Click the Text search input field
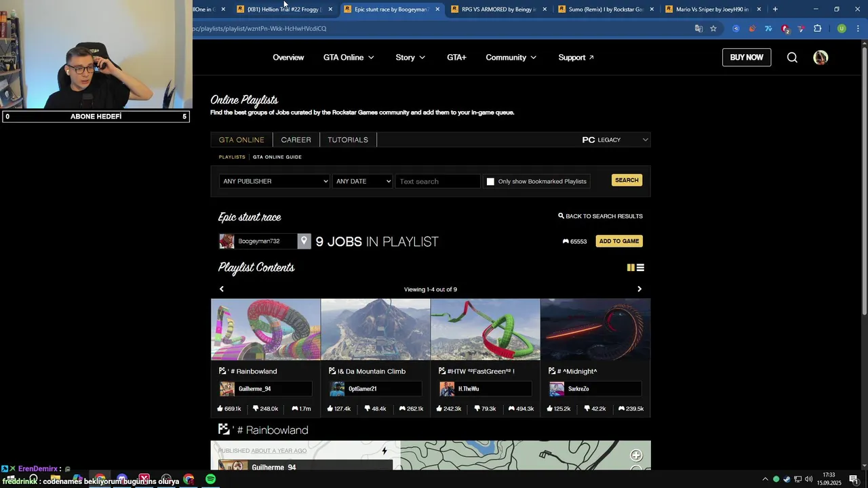The image size is (868, 488). tap(438, 181)
